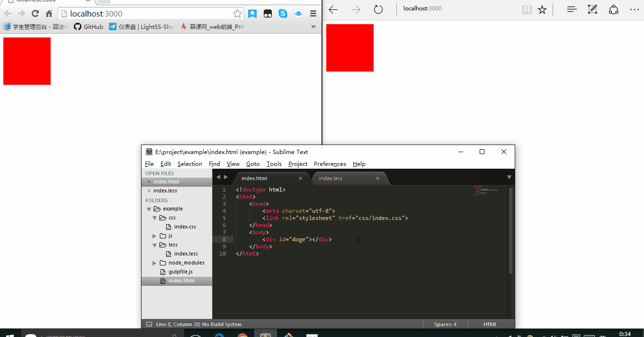Click Edge's Make a Web Note icon

tap(592, 9)
